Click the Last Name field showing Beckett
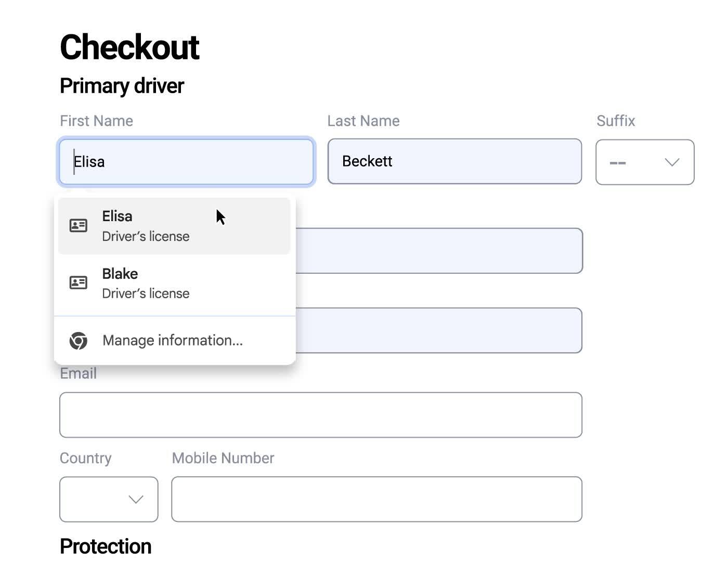Screen dimensions: 728x562 454,162
